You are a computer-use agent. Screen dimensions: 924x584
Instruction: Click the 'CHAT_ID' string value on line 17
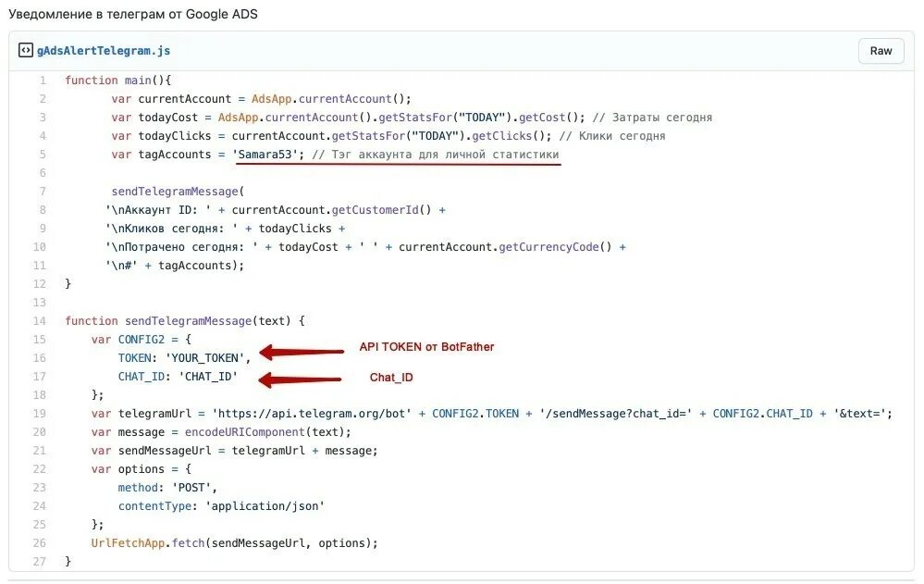point(207,377)
